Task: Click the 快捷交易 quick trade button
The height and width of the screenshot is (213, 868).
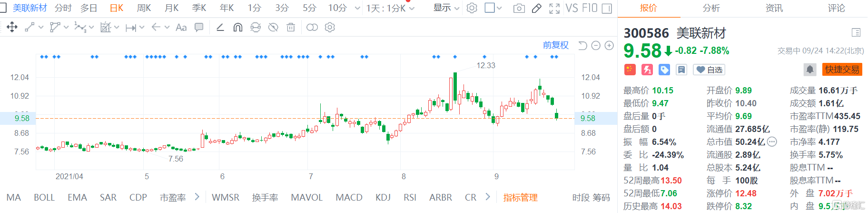Action: (x=842, y=70)
